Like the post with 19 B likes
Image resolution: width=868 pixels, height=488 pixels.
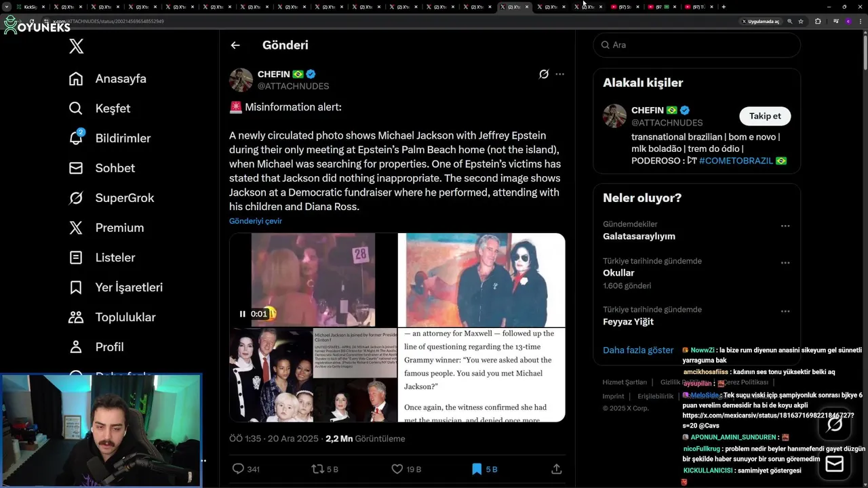pos(397,469)
